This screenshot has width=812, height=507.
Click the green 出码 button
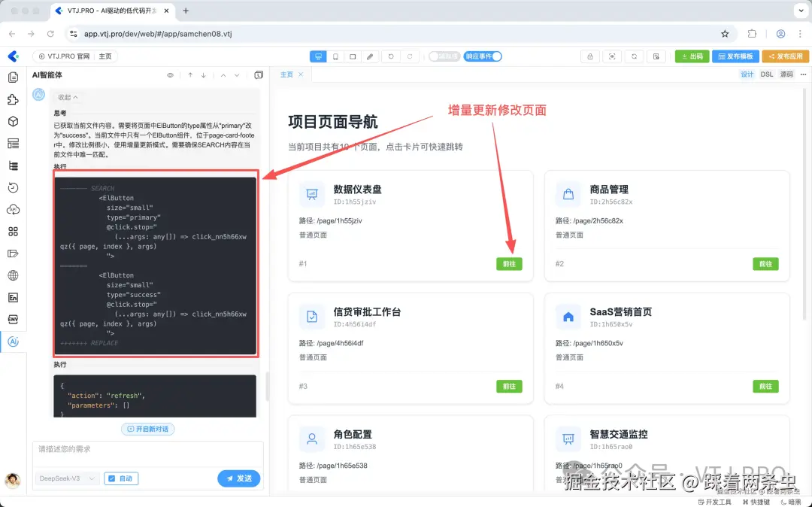coord(692,56)
